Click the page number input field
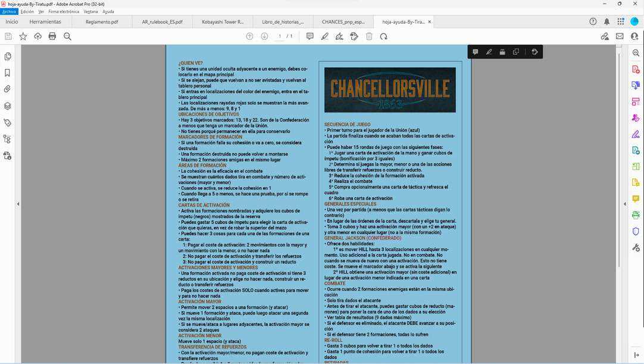The image size is (644, 364). click(280, 36)
